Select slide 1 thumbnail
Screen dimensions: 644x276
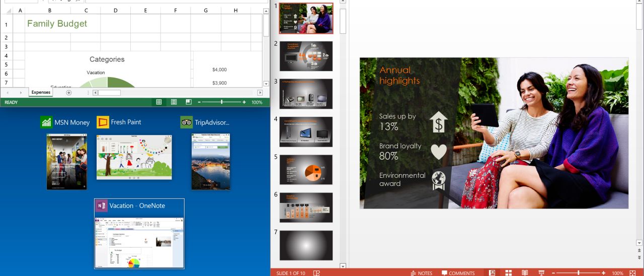click(306, 19)
